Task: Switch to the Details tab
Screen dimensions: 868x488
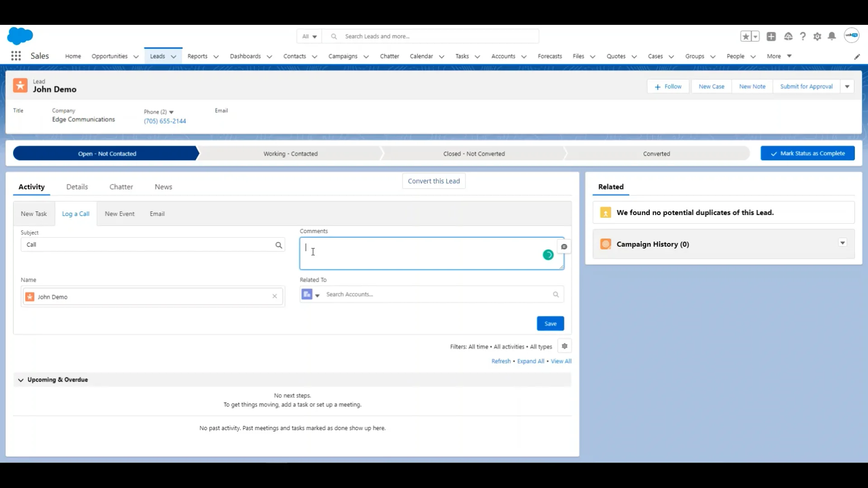Action: point(77,187)
